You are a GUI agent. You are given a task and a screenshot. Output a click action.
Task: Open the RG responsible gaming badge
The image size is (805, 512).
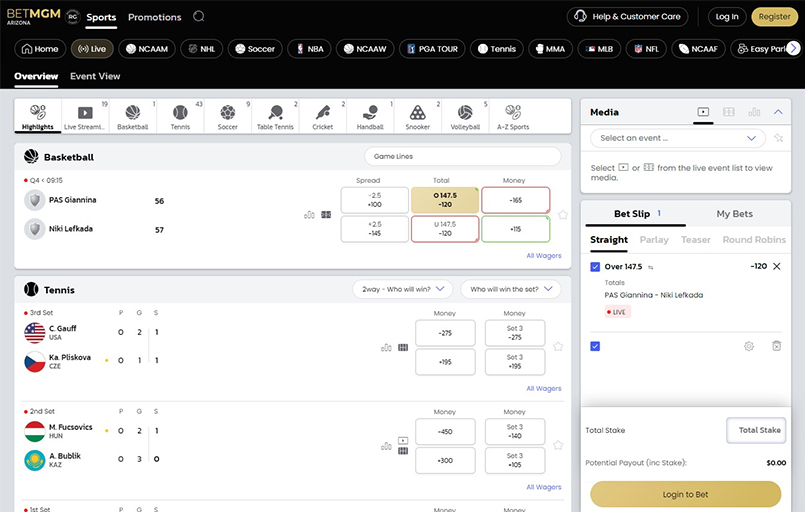coord(73,16)
